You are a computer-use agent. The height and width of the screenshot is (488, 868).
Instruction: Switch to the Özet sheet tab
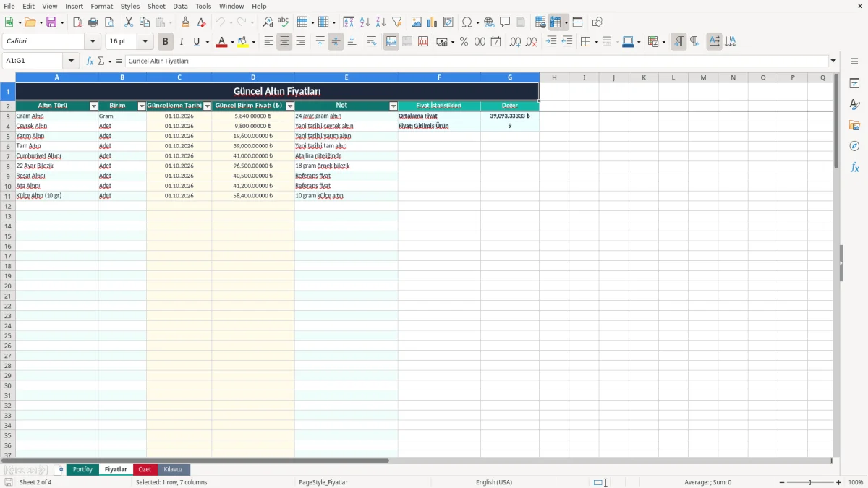click(x=145, y=470)
